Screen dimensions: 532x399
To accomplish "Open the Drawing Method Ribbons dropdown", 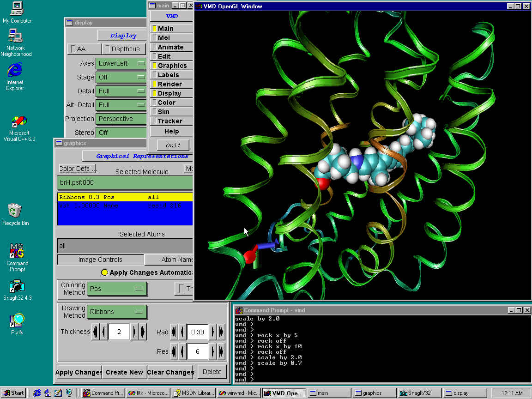I will (117, 312).
